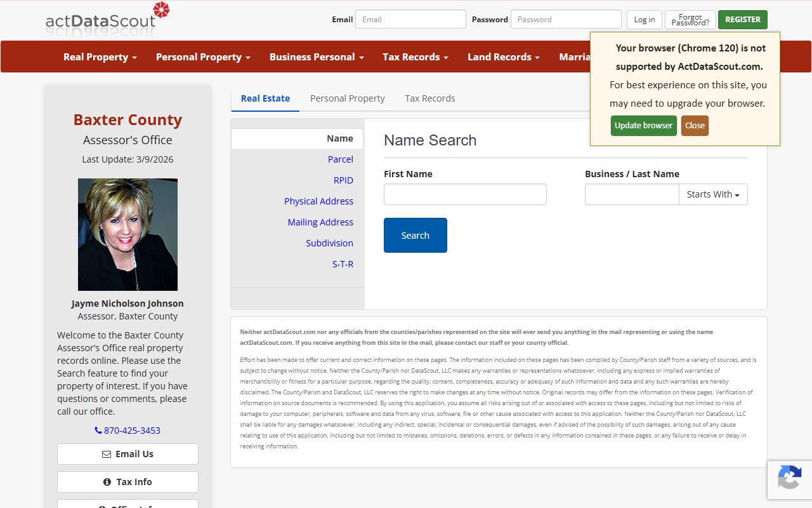The image size is (812, 508).
Task: Focus the header Password input field
Action: tap(566, 19)
